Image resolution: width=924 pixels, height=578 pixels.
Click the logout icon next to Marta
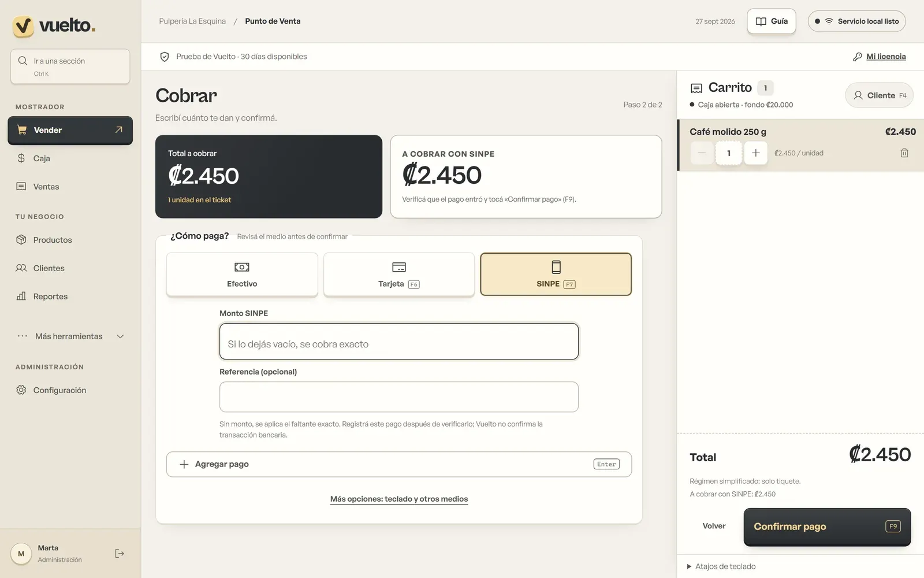click(x=120, y=554)
